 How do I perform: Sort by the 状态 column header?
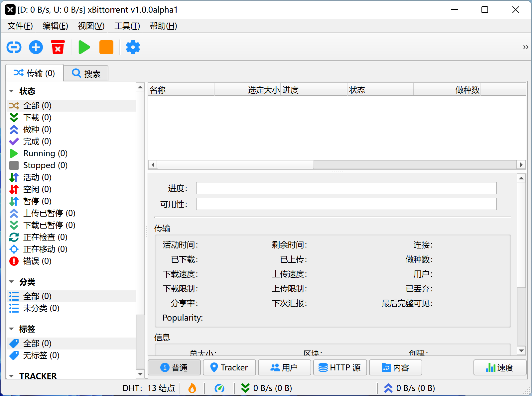tap(380, 90)
